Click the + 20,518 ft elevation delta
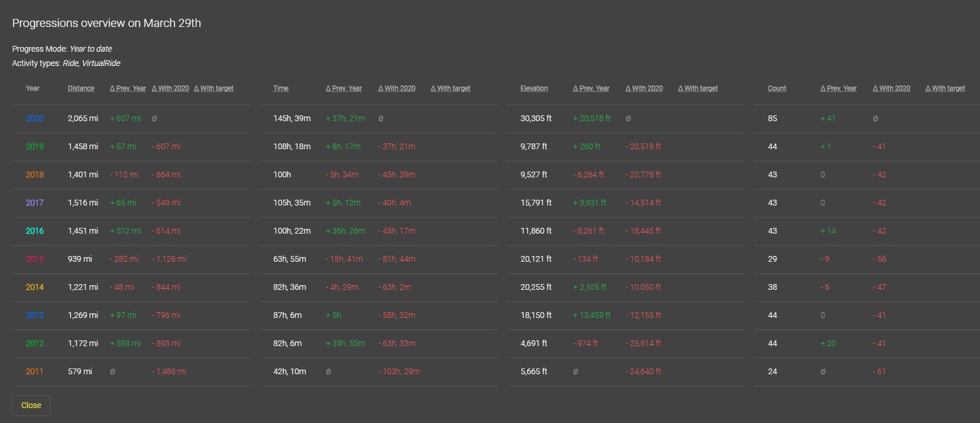 pyautogui.click(x=592, y=118)
